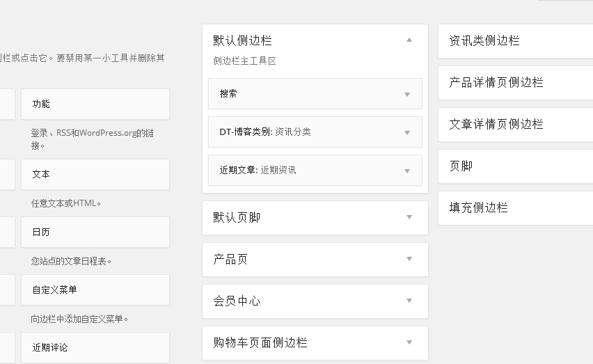This screenshot has width=593, height=364.
Task: Expand the 会员中心 sidebar arrow
Action: click(409, 301)
